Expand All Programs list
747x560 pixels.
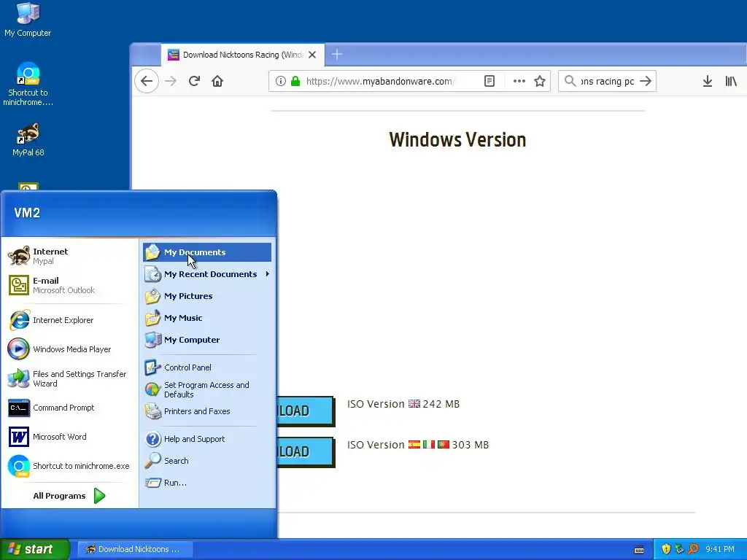[69, 496]
